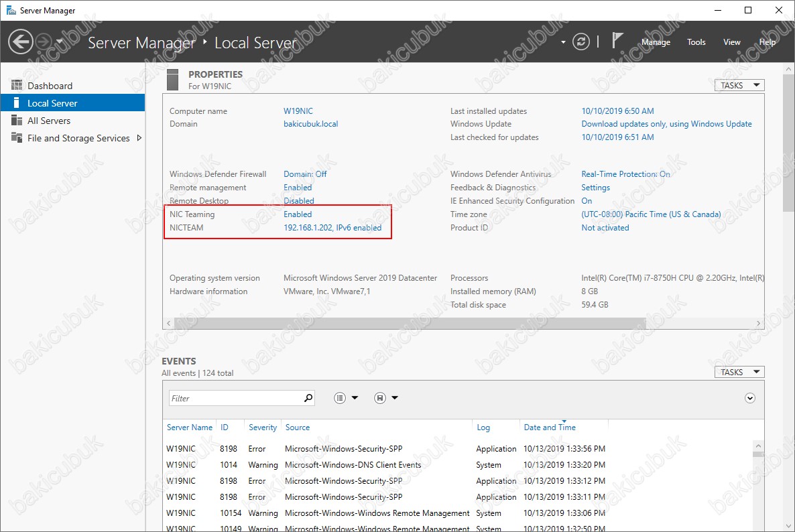The height and width of the screenshot is (532, 795).
Task: Click the search magnifier in Filter box
Action: point(308,398)
